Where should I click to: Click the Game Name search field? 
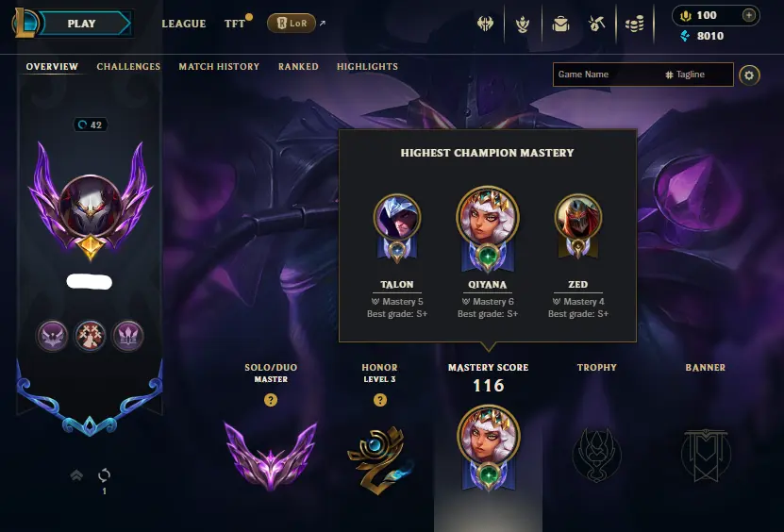tap(608, 75)
